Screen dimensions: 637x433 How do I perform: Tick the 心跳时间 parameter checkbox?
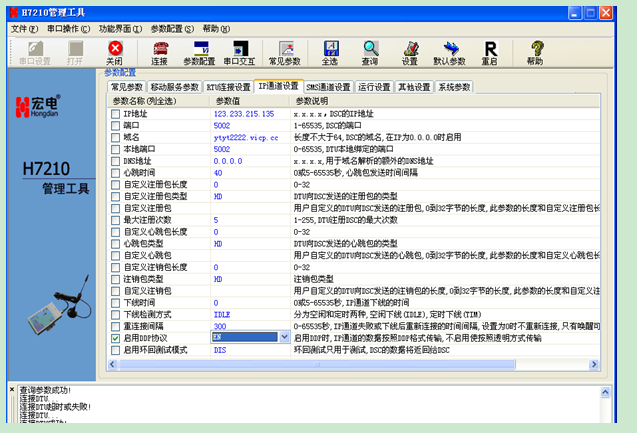point(115,174)
